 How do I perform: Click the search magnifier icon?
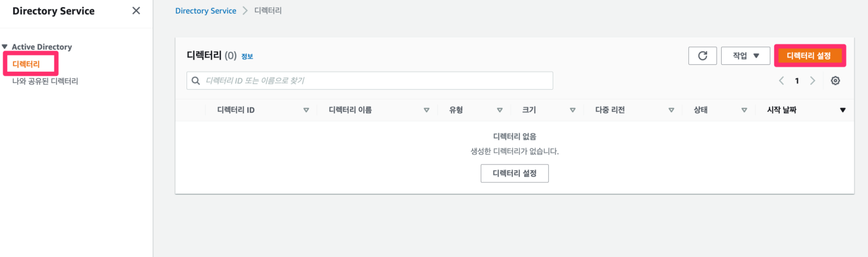click(x=196, y=81)
